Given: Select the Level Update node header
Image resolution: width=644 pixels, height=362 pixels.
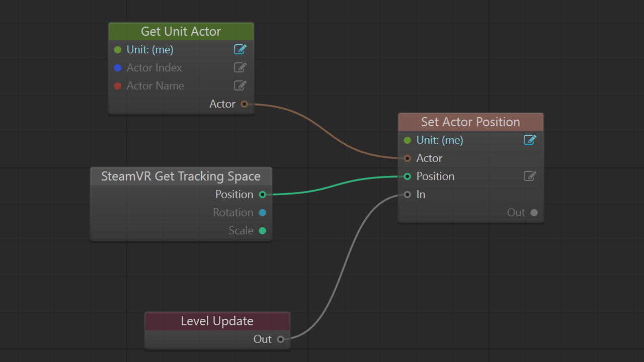Looking at the screenshot, I should (x=217, y=321).
